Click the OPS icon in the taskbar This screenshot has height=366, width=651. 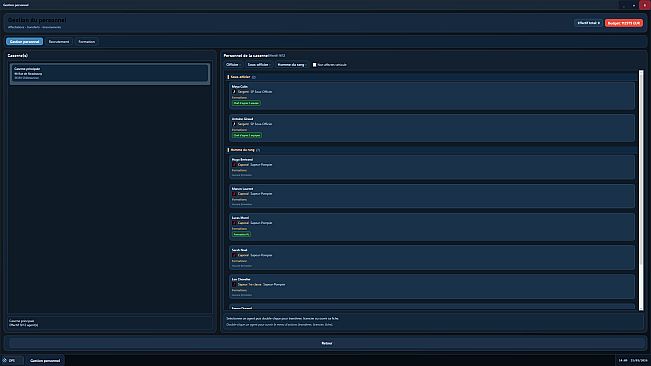[x=5, y=361]
